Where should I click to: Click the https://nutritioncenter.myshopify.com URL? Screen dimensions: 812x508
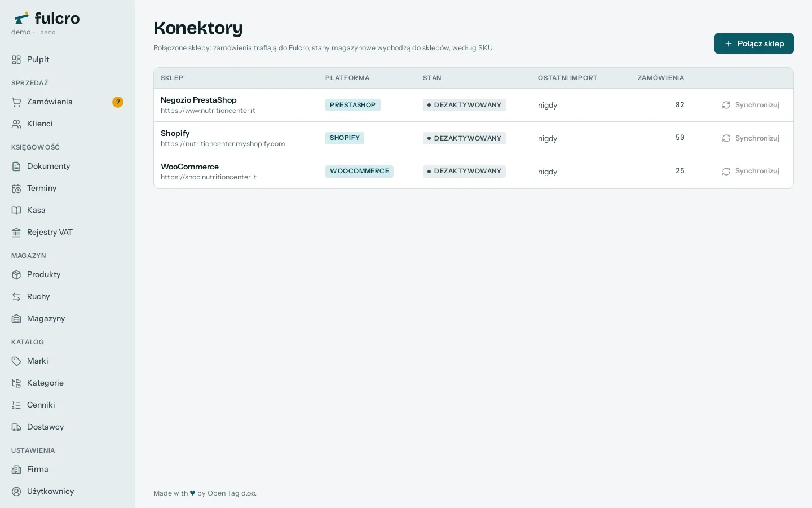(223, 144)
